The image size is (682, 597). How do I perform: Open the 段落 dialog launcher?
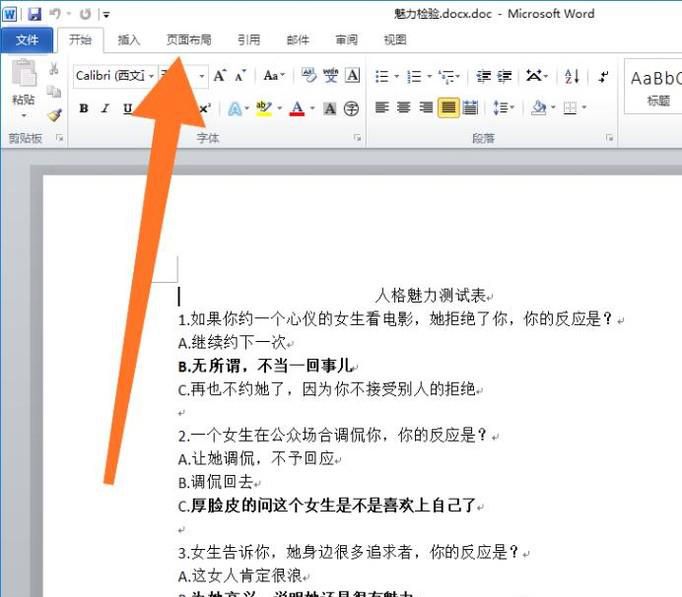click(610, 138)
